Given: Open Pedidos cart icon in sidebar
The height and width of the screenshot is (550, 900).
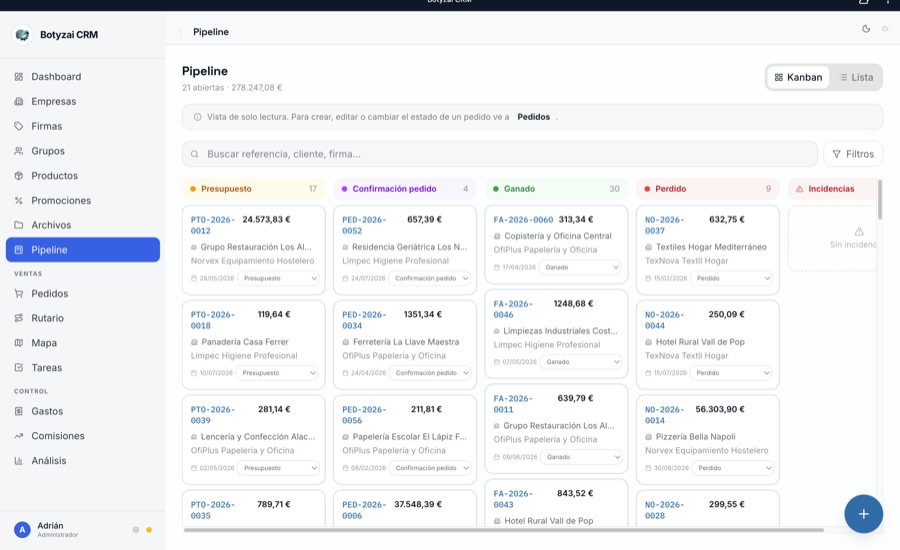Looking at the screenshot, I should (x=18, y=293).
